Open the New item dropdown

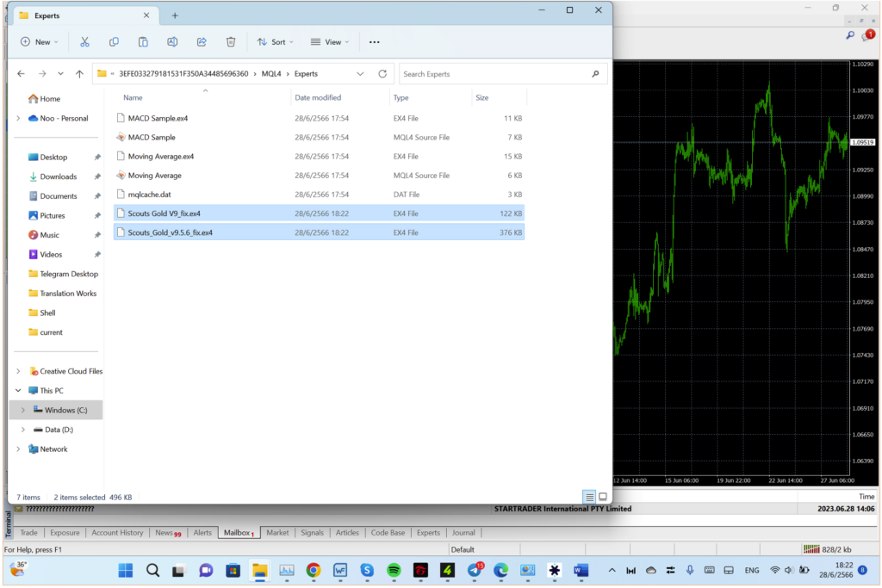point(40,42)
